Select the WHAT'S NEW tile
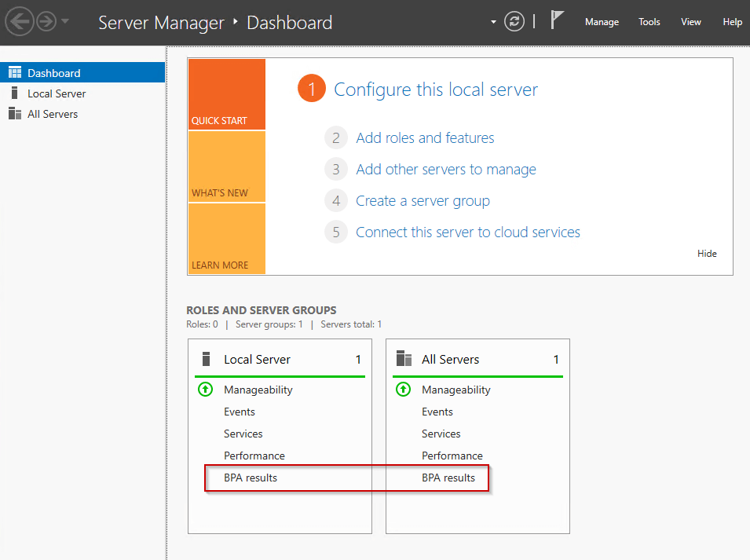Viewport: 750px width, 560px height. tap(227, 167)
